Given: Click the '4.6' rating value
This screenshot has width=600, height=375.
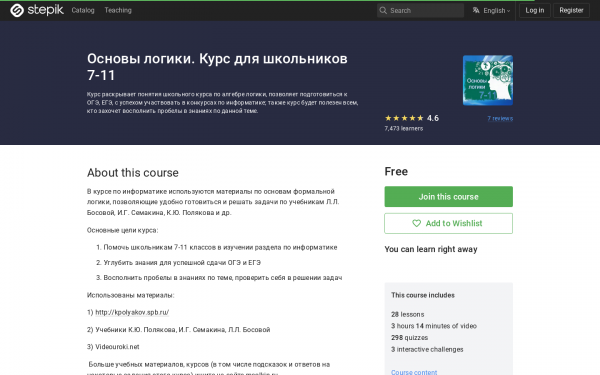Looking at the screenshot, I should [433, 118].
